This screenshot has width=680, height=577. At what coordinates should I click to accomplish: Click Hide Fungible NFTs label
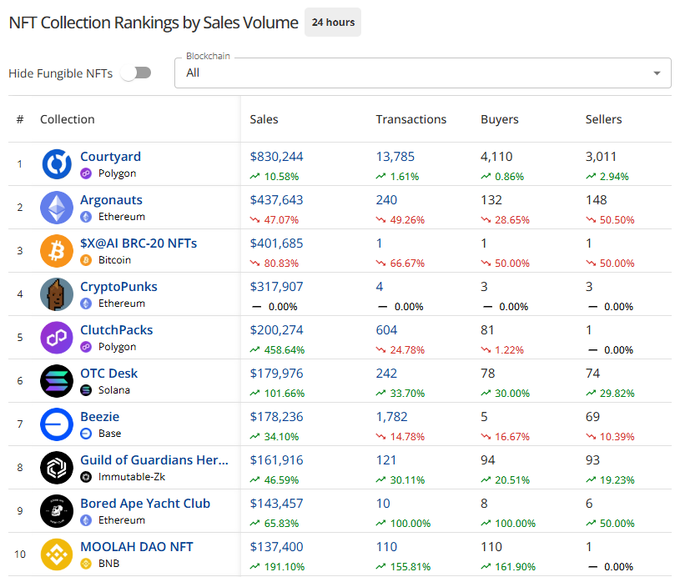61,73
